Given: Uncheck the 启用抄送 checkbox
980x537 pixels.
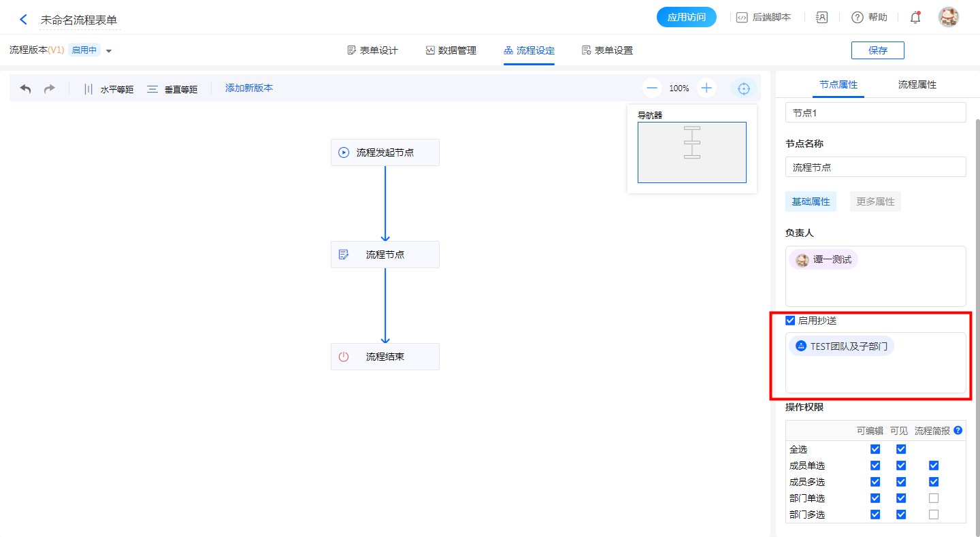Looking at the screenshot, I should coord(790,321).
